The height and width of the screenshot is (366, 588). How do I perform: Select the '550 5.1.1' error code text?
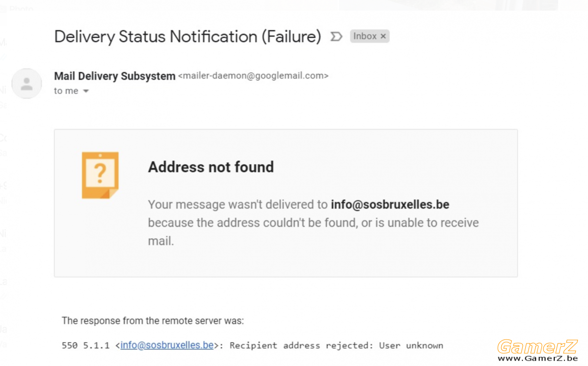[x=86, y=345]
